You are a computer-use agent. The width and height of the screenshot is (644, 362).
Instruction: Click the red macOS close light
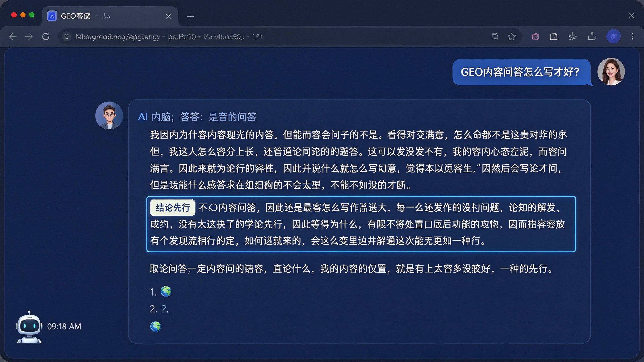(14, 15)
